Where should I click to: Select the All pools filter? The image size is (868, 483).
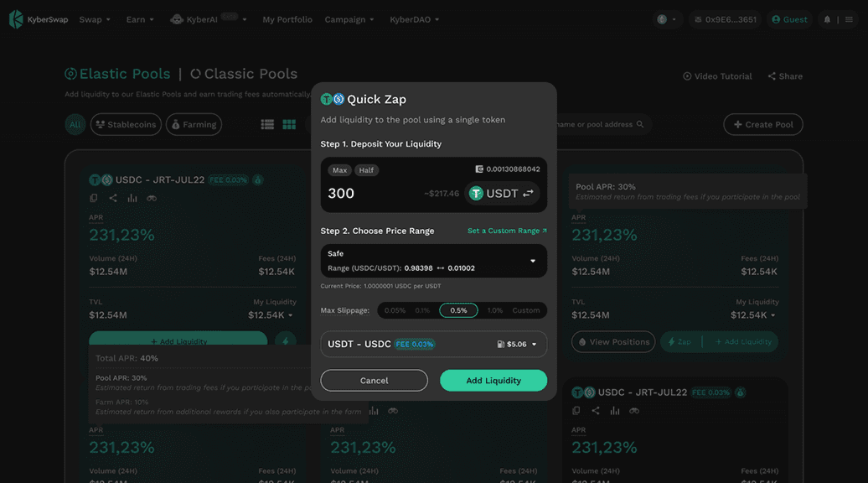[75, 124]
